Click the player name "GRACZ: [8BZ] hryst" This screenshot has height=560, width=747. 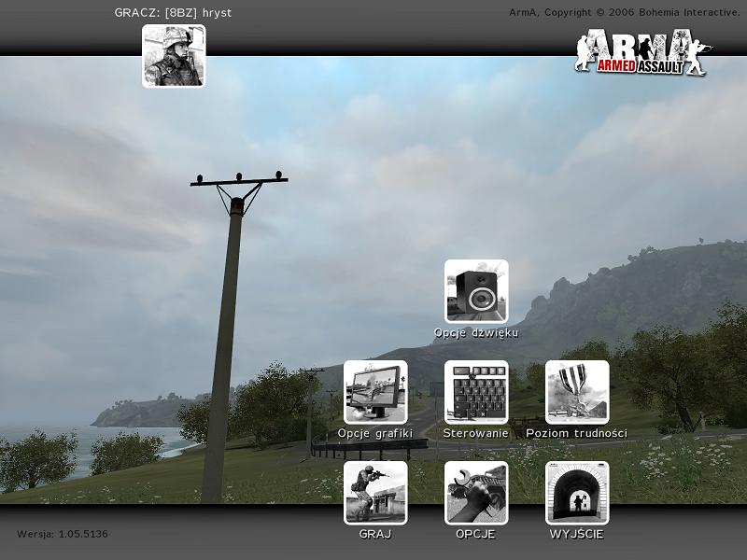tap(173, 12)
